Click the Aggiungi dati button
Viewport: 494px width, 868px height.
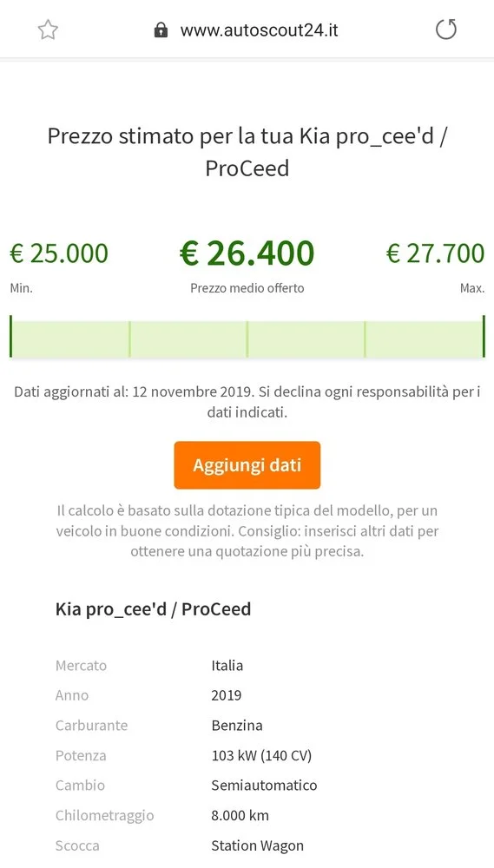[x=247, y=465]
